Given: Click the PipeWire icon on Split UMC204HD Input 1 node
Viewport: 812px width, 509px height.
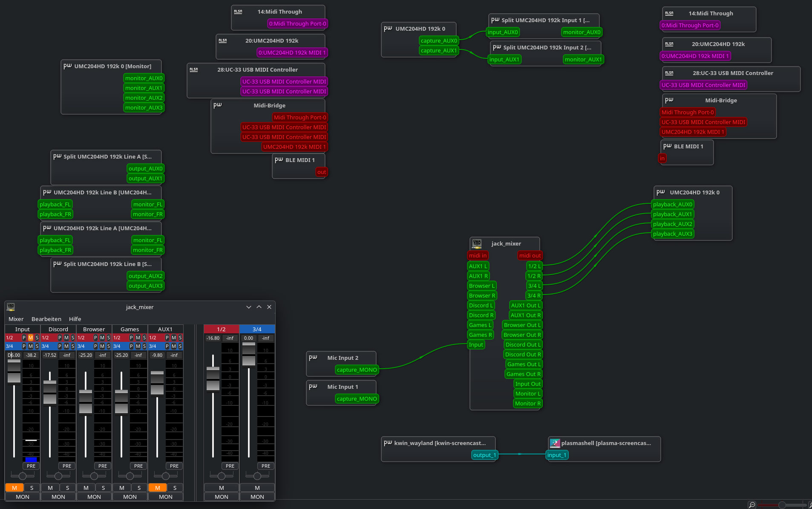Looking at the screenshot, I should coord(495,20).
